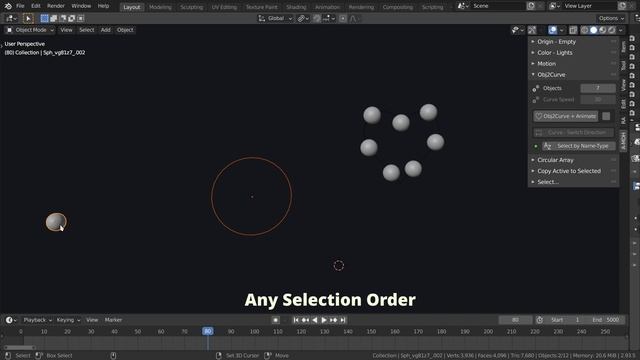Choose the invert selection mode icon
This screenshot has height=360, width=640.
click(71, 18)
